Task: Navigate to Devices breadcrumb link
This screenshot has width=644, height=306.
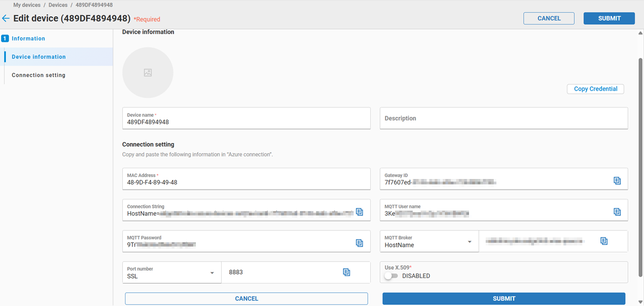Action: click(58, 5)
